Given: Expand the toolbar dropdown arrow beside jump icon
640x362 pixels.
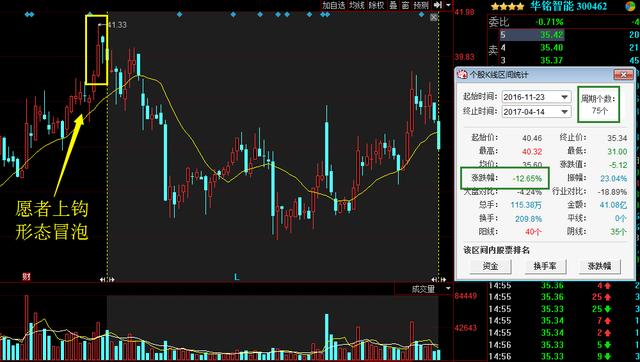Looking at the screenshot, I should (449, 5).
